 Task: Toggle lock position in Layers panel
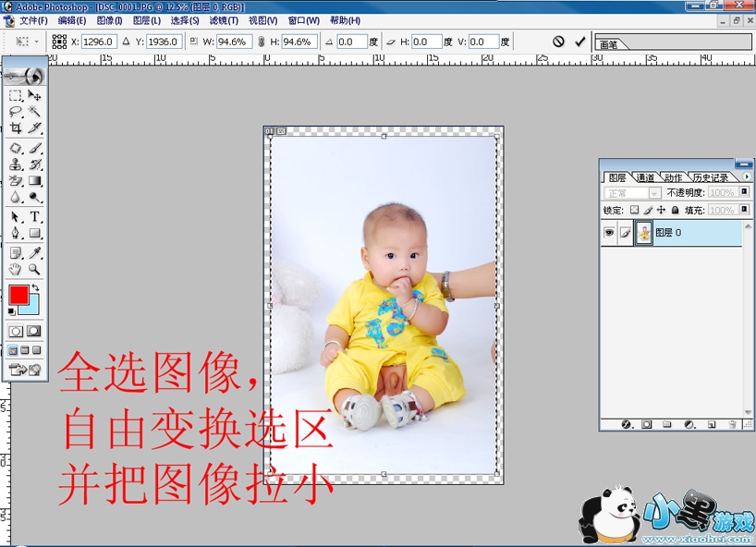click(x=661, y=210)
